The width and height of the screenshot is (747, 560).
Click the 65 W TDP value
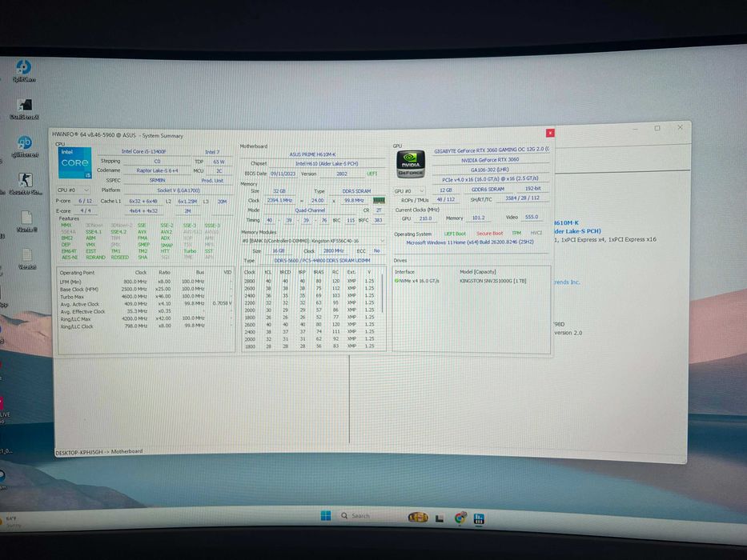[x=219, y=162]
